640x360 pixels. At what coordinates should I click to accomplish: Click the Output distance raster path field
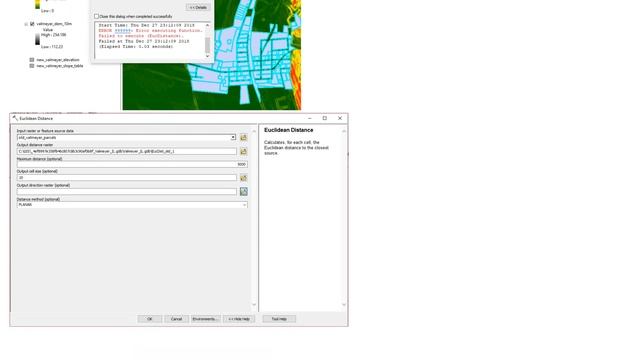127,151
